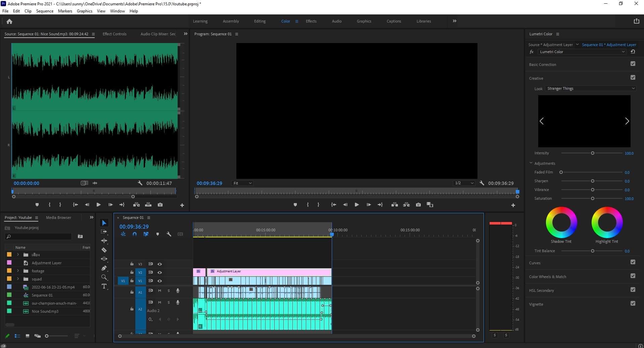Open timeline display settings wrench
Screen dimensions: 644x348
[169, 234]
